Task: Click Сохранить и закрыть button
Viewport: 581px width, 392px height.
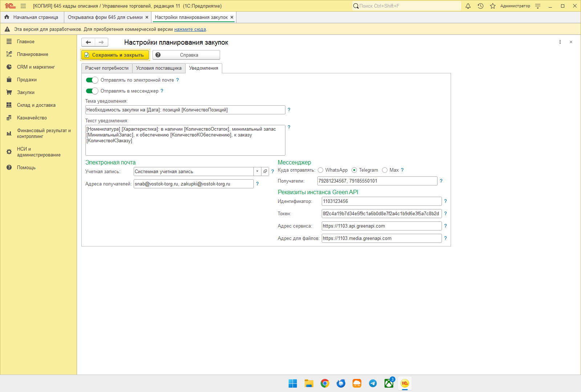Action: pyautogui.click(x=115, y=55)
